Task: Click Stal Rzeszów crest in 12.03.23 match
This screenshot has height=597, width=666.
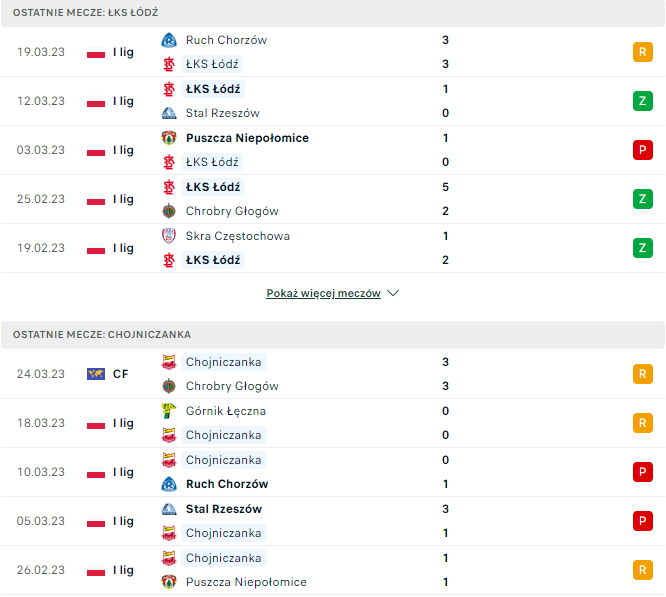Action: [x=168, y=113]
